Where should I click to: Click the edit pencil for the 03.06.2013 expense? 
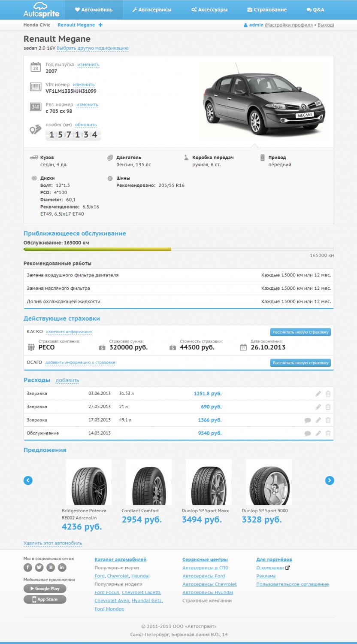pos(318,394)
